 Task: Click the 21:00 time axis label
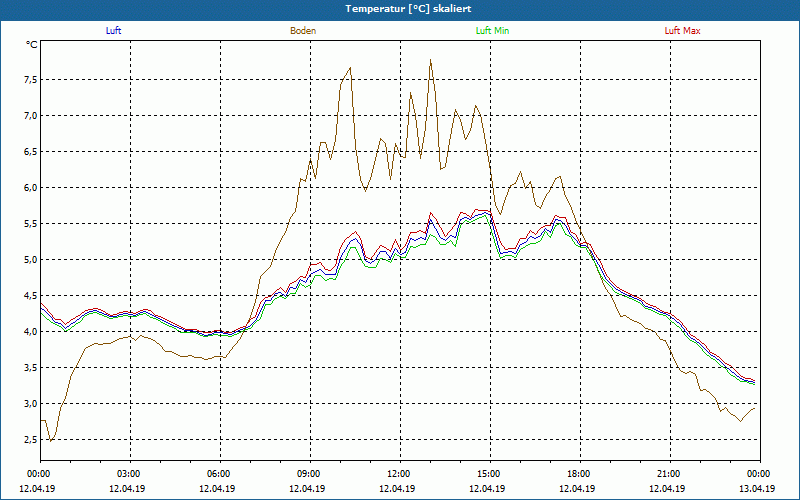[669, 473]
